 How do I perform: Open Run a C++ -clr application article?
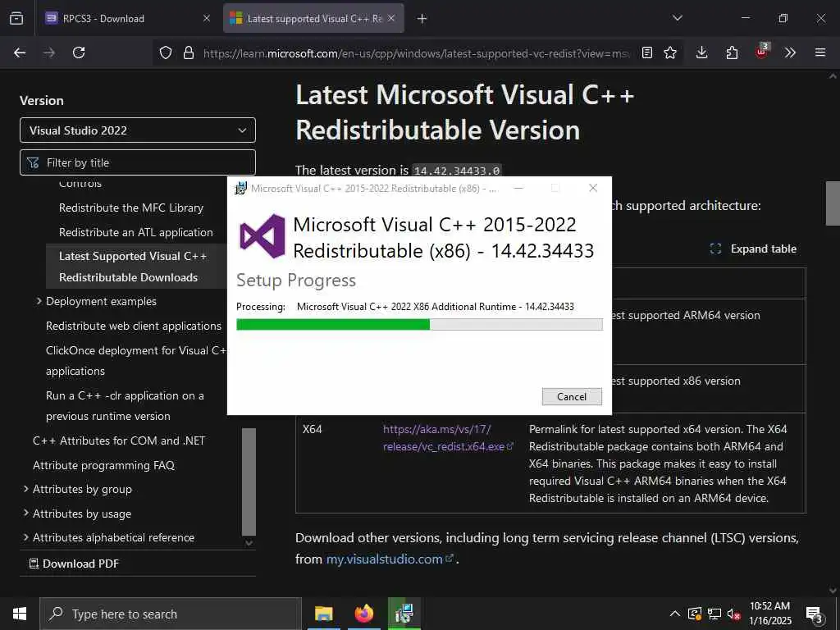pos(125,405)
